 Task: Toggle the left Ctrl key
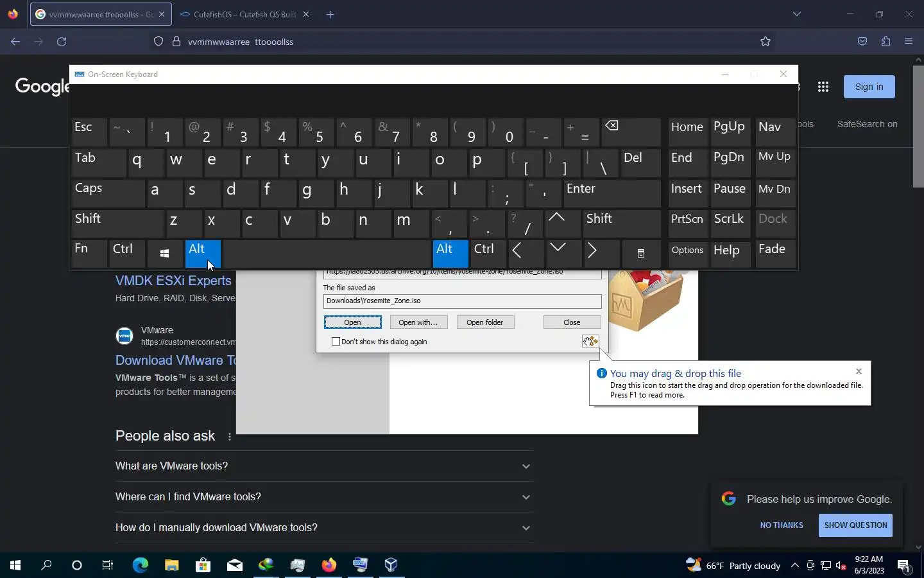coord(127,254)
